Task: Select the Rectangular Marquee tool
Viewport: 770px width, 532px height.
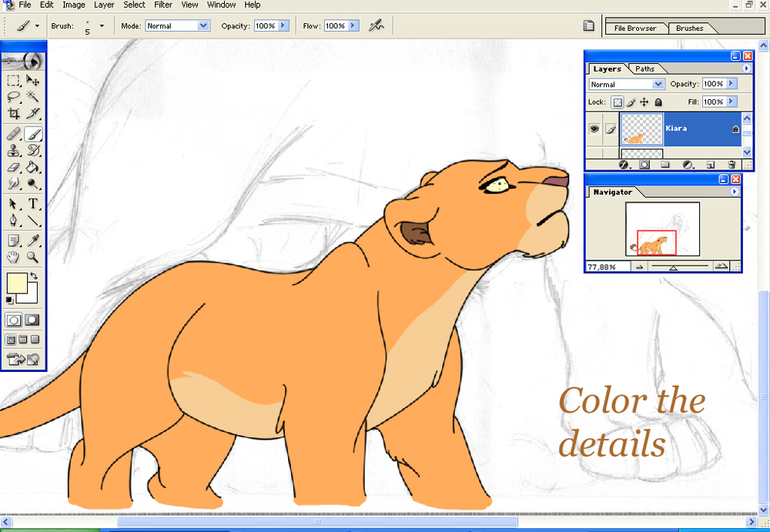Action: pyautogui.click(x=14, y=80)
